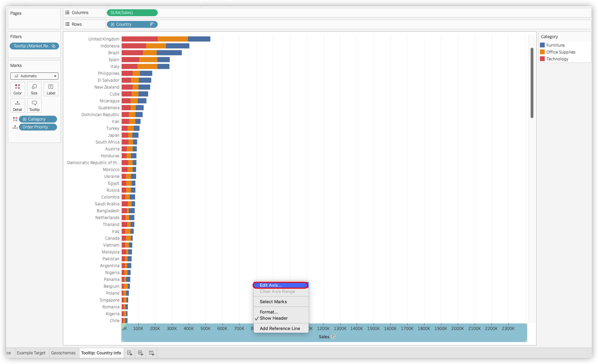Image resolution: width=598 pixels, height=364 pixels.
Task: Open the Automatic mark type dropdown
Action: [x=55, y=76]
